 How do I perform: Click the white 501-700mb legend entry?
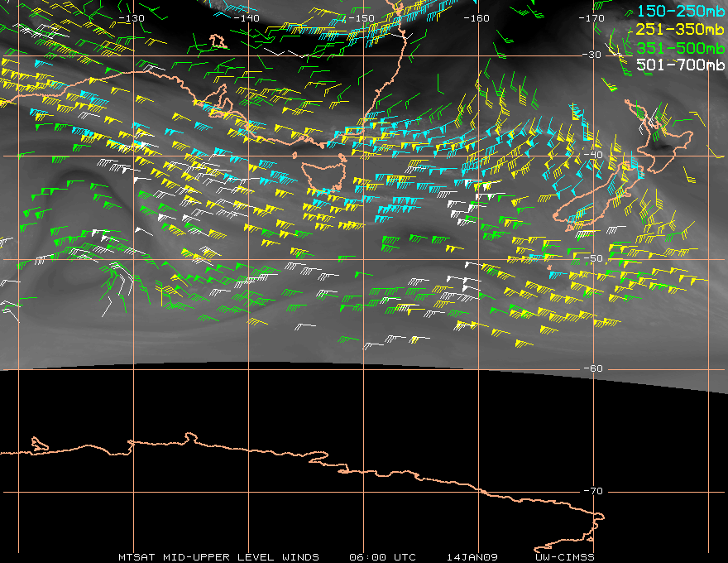tap(680, 65)
